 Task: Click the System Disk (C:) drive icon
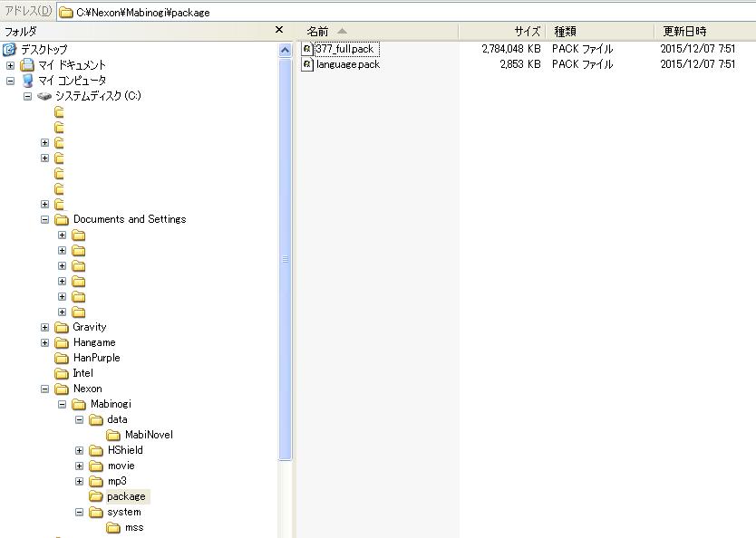44,96
